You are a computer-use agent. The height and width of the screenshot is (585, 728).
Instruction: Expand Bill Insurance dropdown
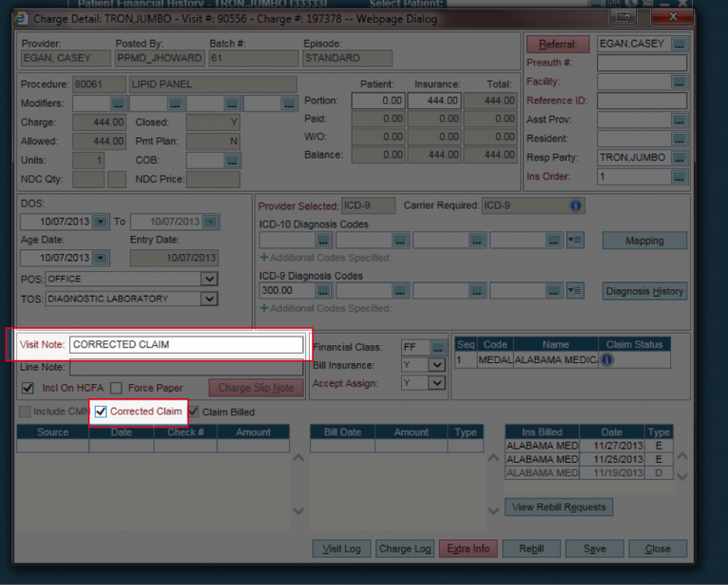tap(436, 365)
